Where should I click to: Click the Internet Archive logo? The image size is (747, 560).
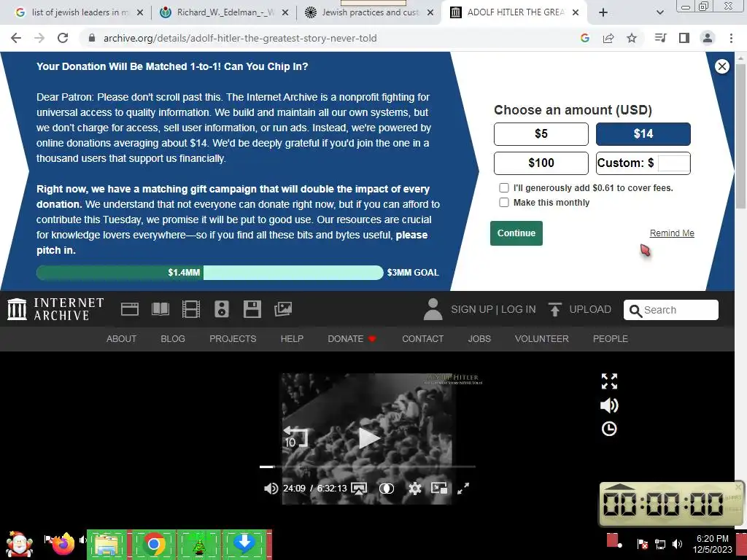(55, 309)
